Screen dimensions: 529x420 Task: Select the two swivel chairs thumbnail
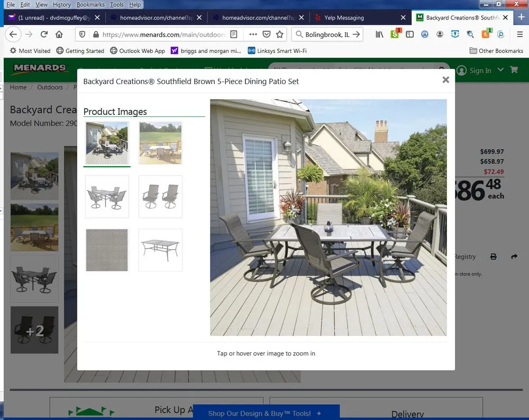tap(160, 196)
